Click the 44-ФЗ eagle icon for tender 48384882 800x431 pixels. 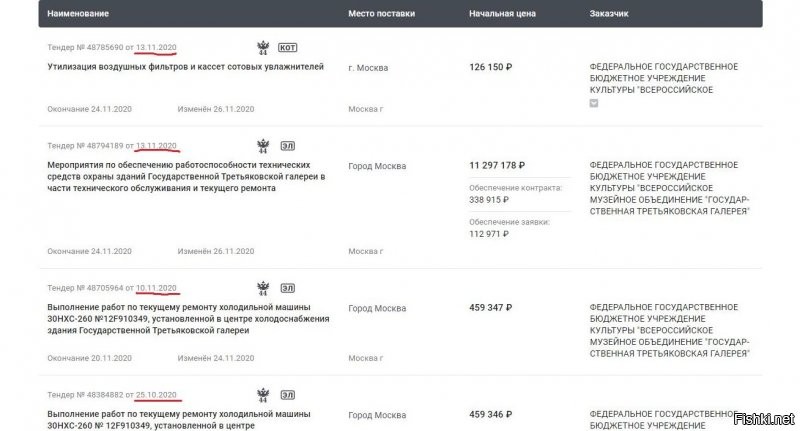[x=263, y=395]
